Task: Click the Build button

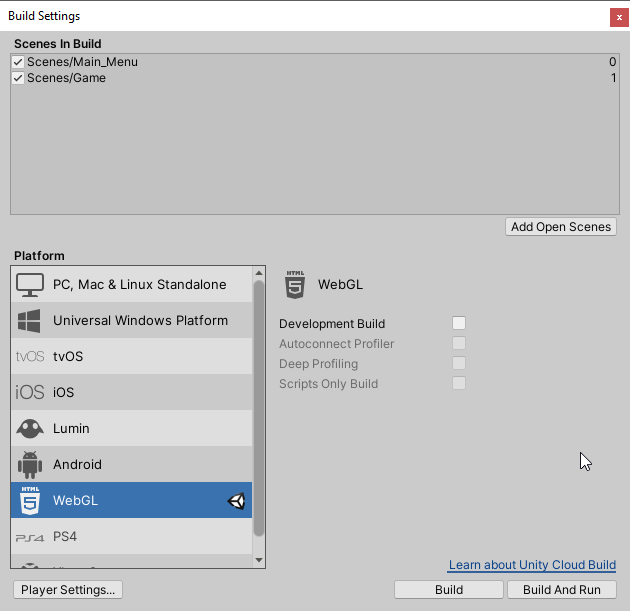Action: pyautogui.click(x=449, y=590)
